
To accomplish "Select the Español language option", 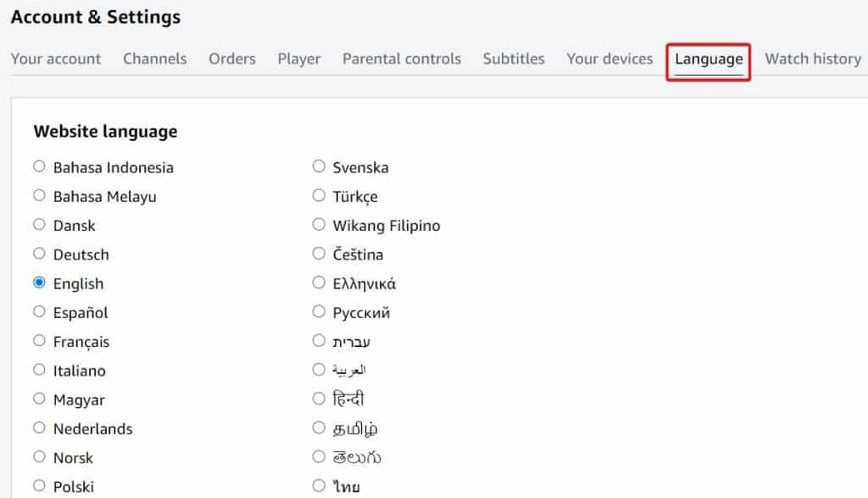I will coord(39,312).
